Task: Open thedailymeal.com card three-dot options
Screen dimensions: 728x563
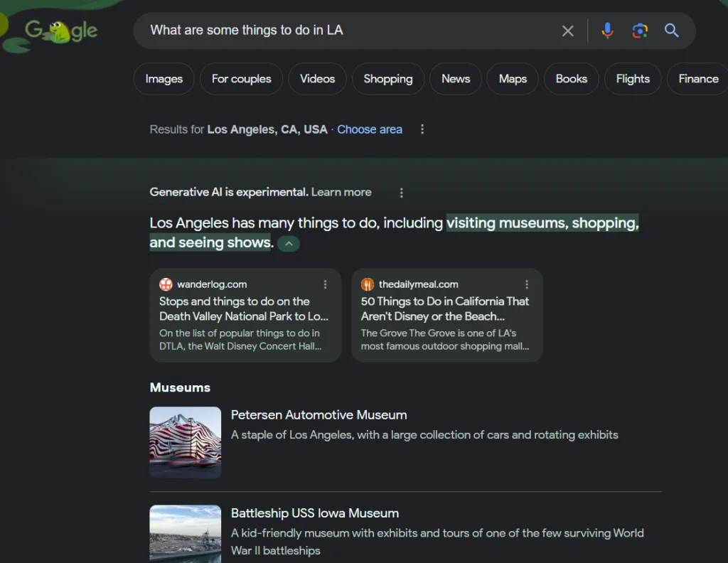Action: pyautogui.click(x=527, y=284)
